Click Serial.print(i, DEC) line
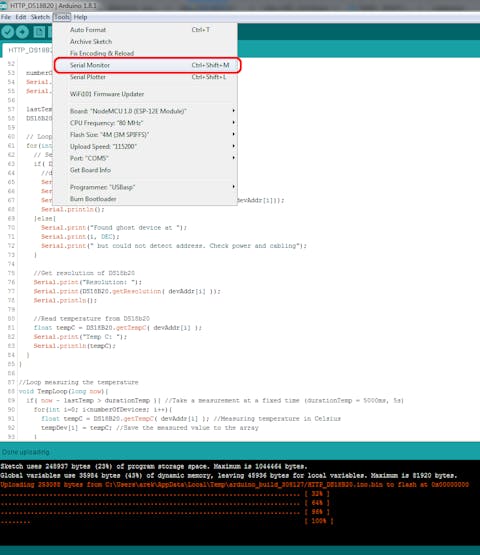 [x=80, y=237]
